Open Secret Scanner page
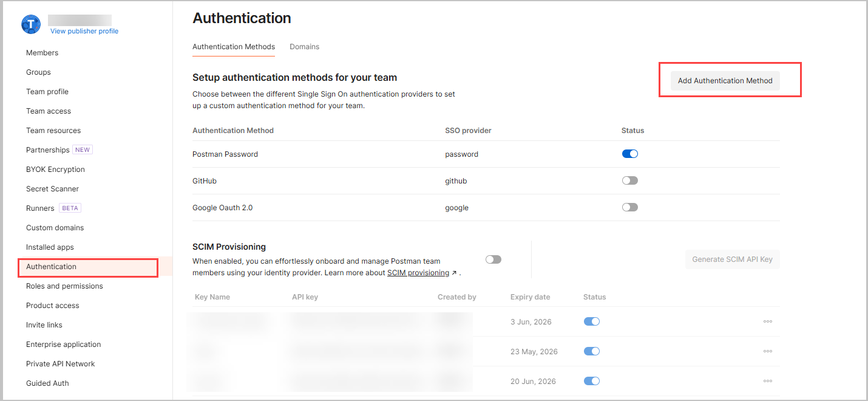 coord(52,189)
